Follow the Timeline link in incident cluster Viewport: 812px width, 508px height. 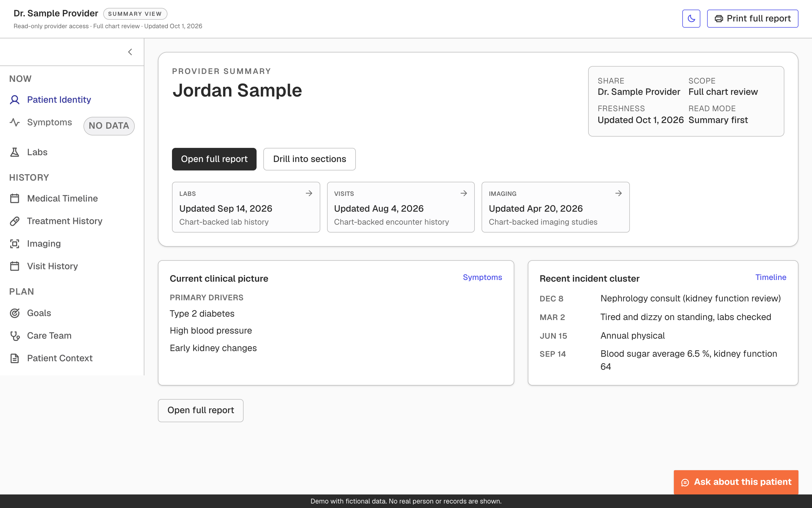click(771, 277)
